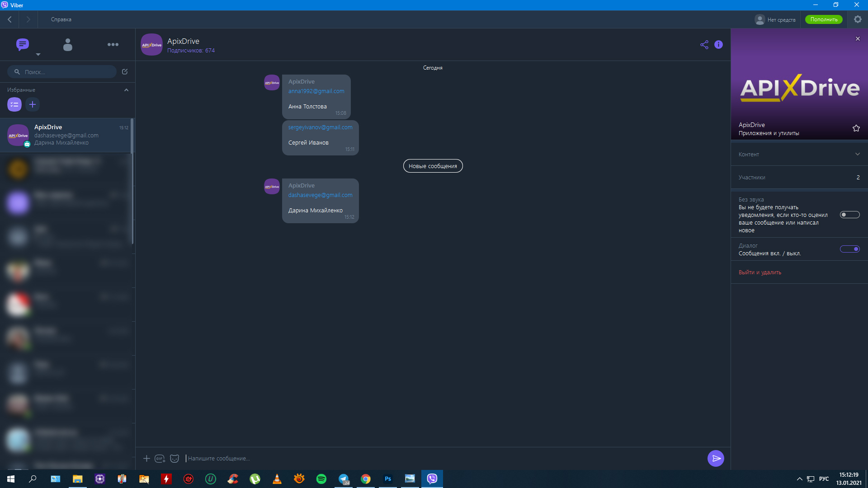Open the sergeyivanov@gmail.com email link
Screen dimensions: 868x488
[320, 127]
